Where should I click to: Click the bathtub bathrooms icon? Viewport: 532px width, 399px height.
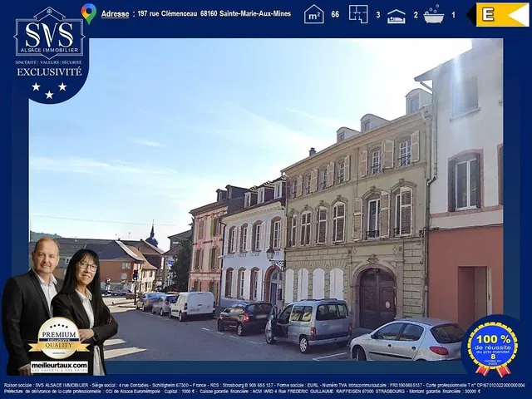[x=433, y=14]
